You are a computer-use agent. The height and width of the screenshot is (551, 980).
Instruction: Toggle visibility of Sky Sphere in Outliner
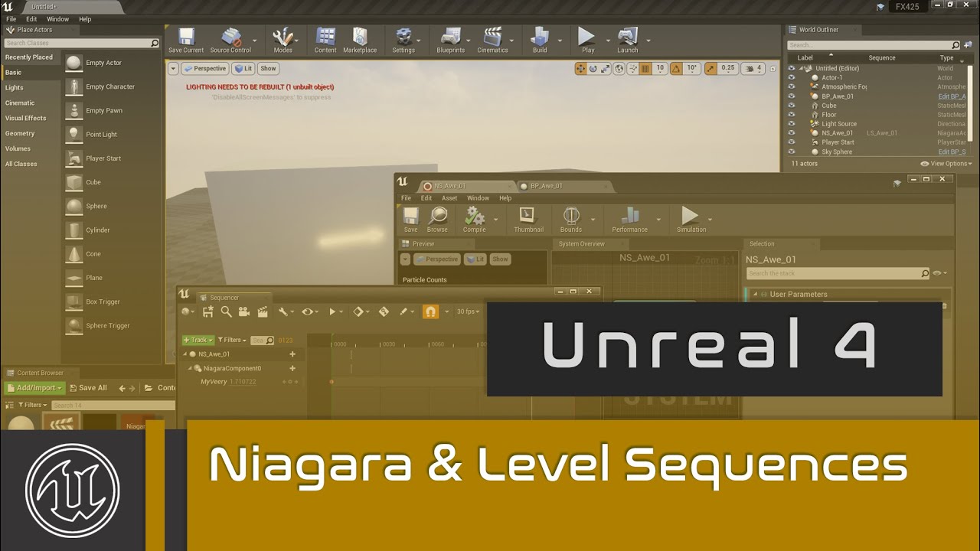[x=792, y=152]
